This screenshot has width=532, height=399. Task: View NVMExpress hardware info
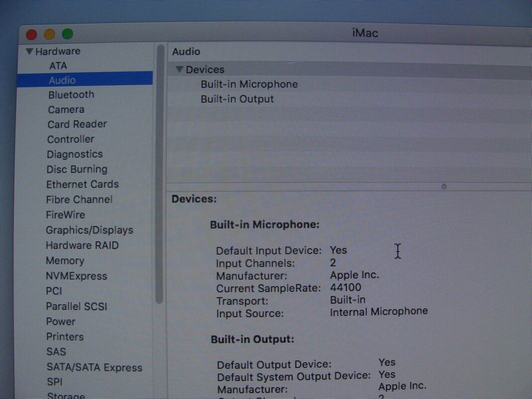76,276
